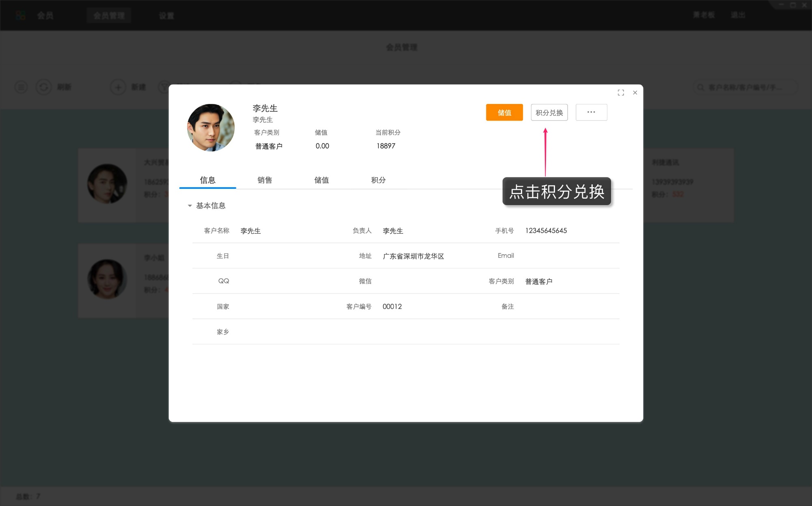
Task: Click the 积分兑换 points redemption button
Action: coord(549,112)
